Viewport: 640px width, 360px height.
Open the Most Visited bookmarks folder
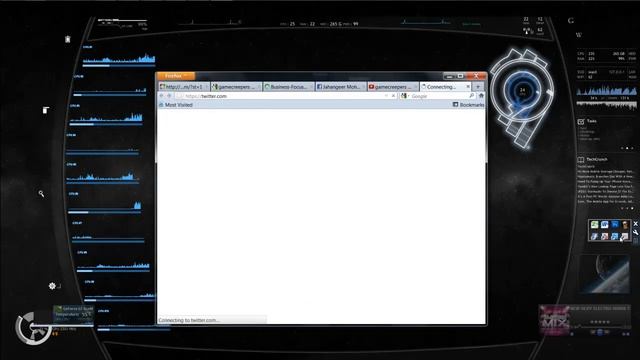pyautogui.click(x=176, y=105)
